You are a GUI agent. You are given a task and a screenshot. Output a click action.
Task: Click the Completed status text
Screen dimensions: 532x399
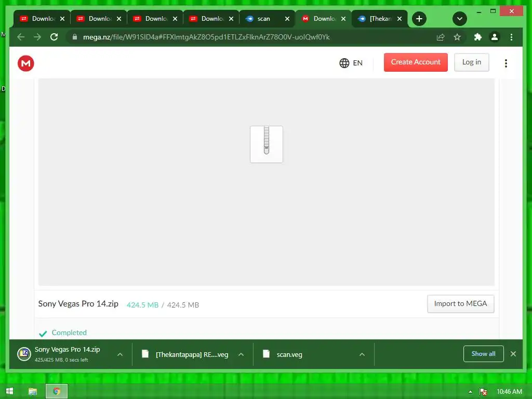coord(69,332)
